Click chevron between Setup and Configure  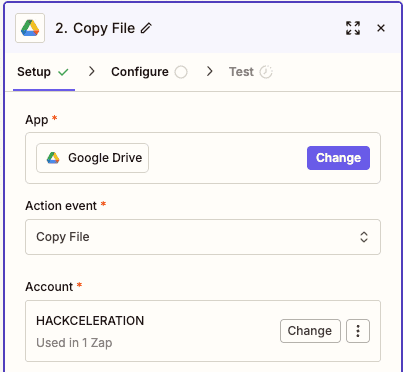tap(92, 71)
